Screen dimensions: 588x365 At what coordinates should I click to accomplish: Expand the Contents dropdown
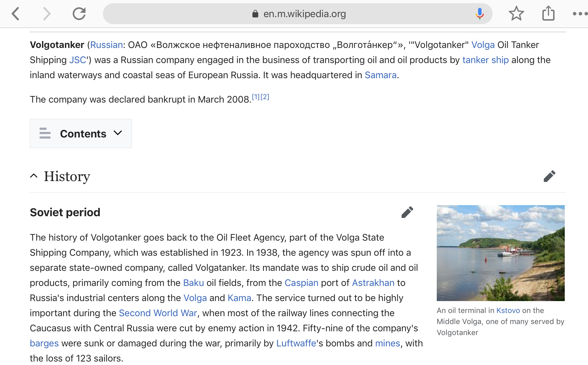click(81, 134)
